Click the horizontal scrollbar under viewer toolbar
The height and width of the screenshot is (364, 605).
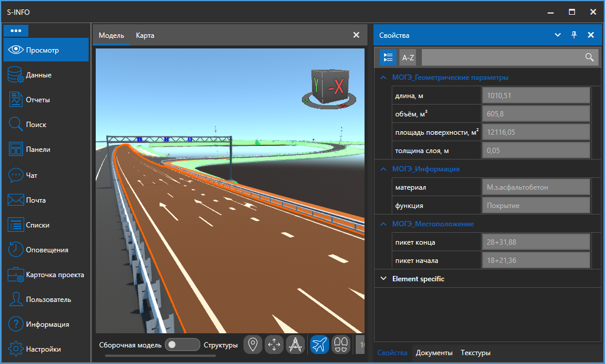(160, 356)
